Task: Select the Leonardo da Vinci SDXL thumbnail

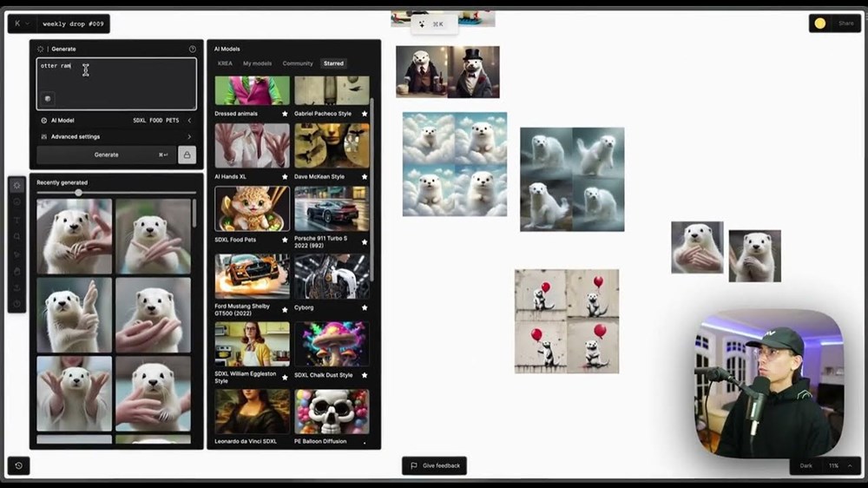Action: [252, 412]
